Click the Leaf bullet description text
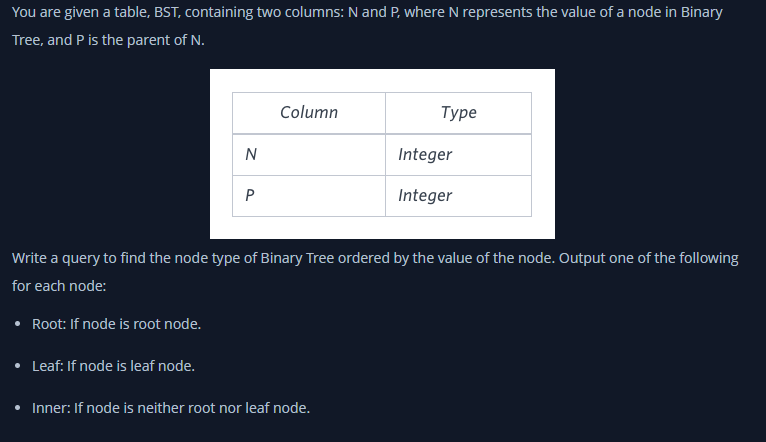This screenshot has width=766, height=442. [x=113, y=366]
